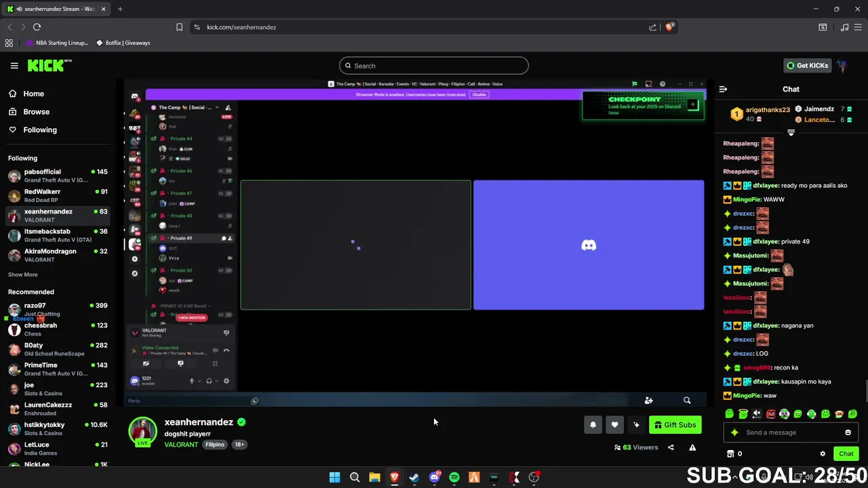Bookmark this page
868x488 pixels.
point(179,27)
